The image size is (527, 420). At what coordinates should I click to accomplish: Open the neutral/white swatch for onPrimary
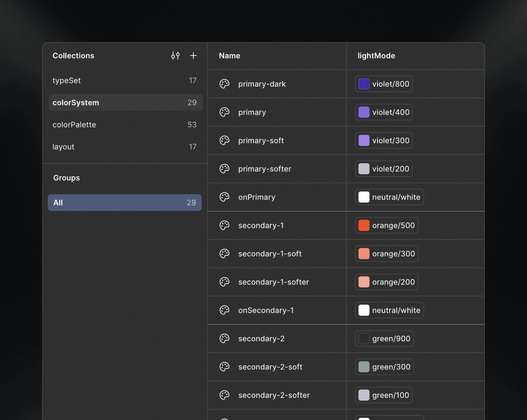coord(389,197)
